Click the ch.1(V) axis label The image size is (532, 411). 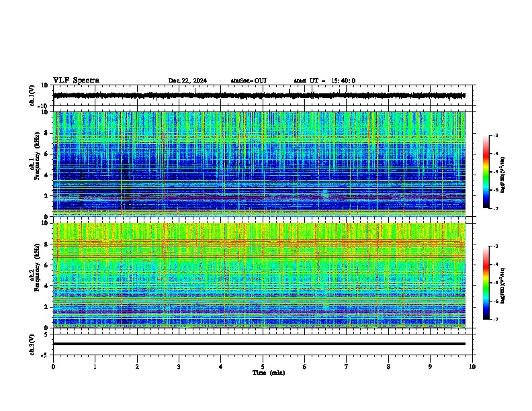point(32,95)
